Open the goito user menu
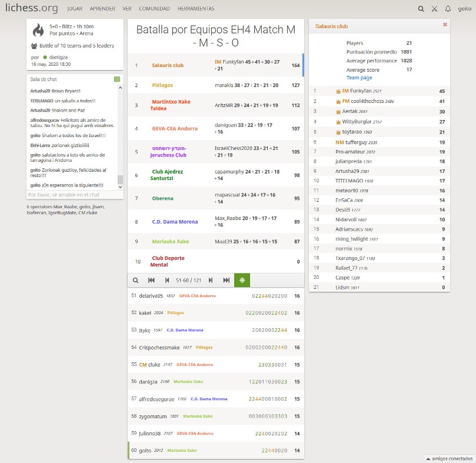Viewport: 476px width, 463px height. tap(464, 9)
